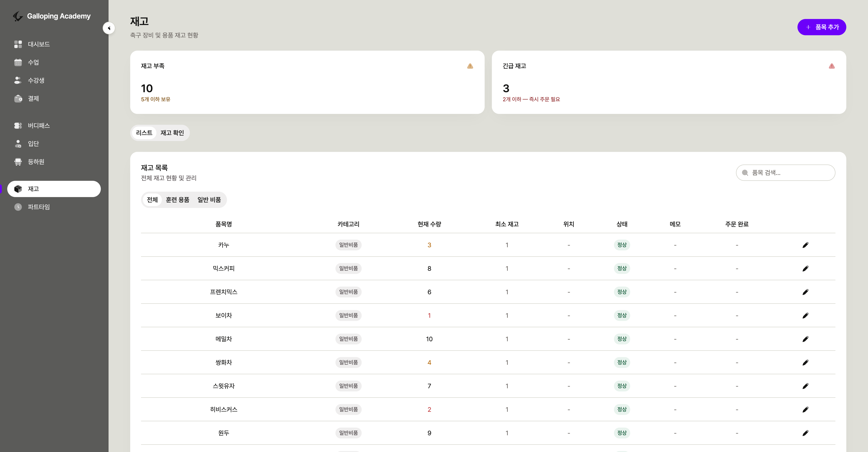Screen dimensions: 868x452
Task: Click the 결제 wallet icon
Action: (x=18, y=98)
